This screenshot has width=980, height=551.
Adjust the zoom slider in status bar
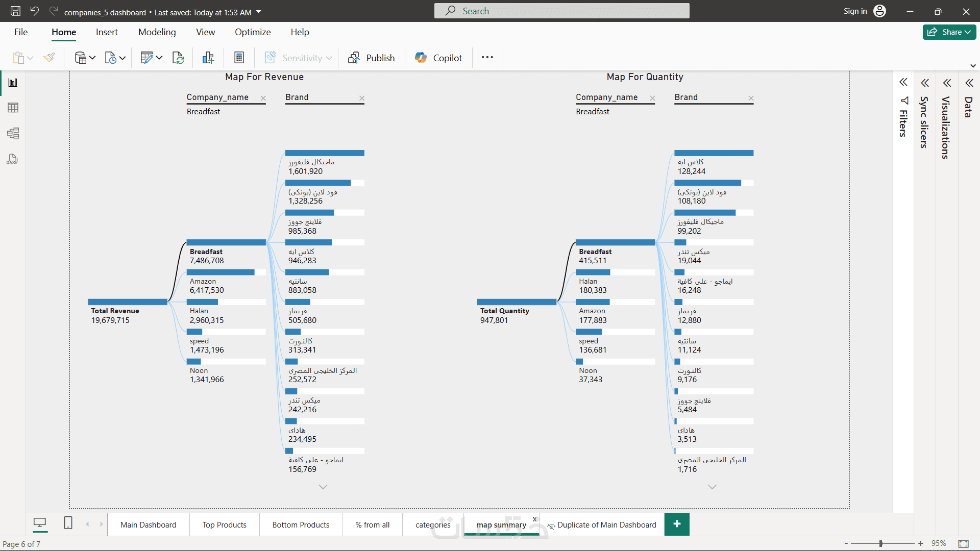tap(881, 543)
